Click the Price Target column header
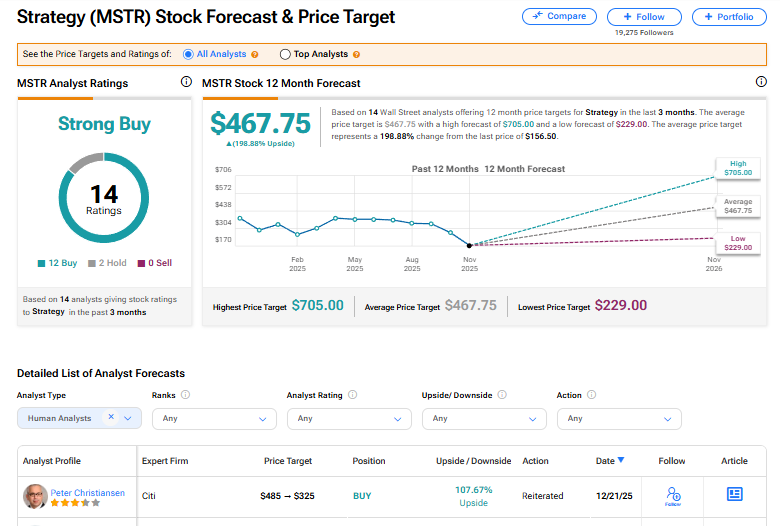 click(x=288, y=461)
